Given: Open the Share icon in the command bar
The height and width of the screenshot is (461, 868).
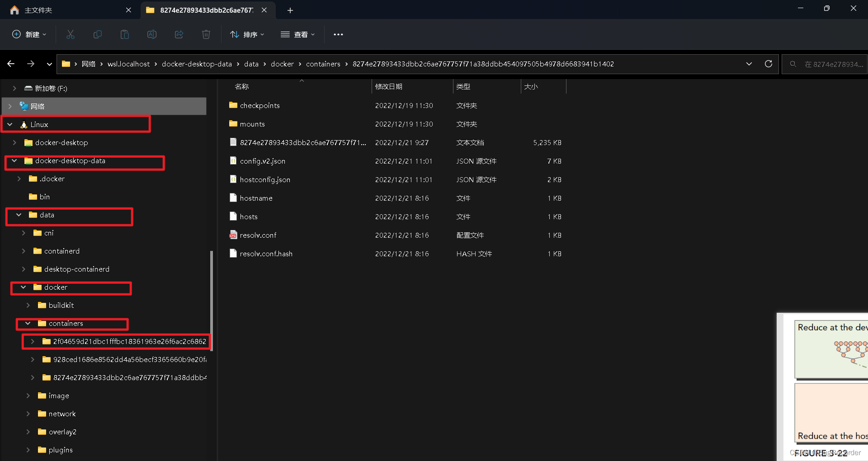Looking at the screenshot, I should point(179,34).
